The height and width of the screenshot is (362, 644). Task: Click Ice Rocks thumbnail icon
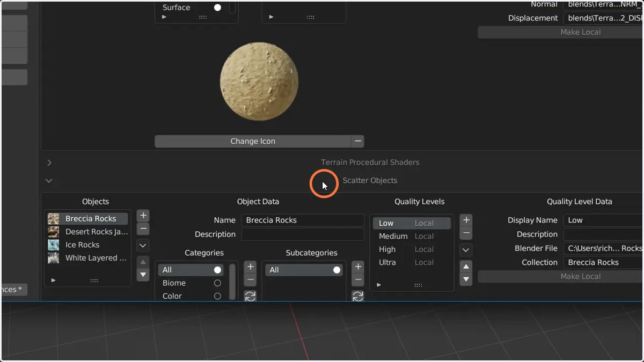[x=53, y=245]
